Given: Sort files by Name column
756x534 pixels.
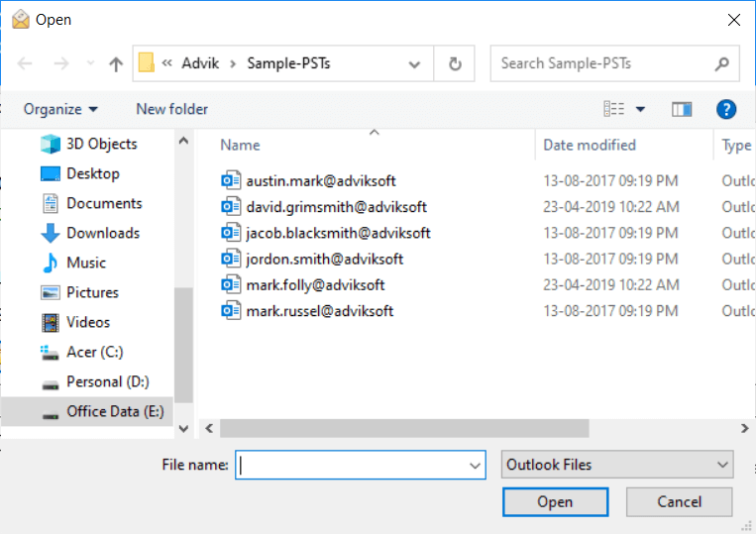Looking at the screenshot, I should tap(240, 145).
